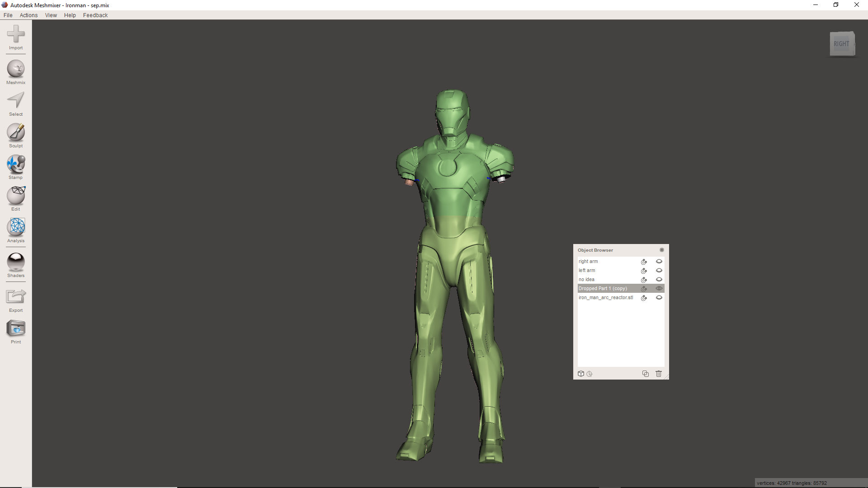Open the File menu
The image size is (868, 488).
[8, 15]
